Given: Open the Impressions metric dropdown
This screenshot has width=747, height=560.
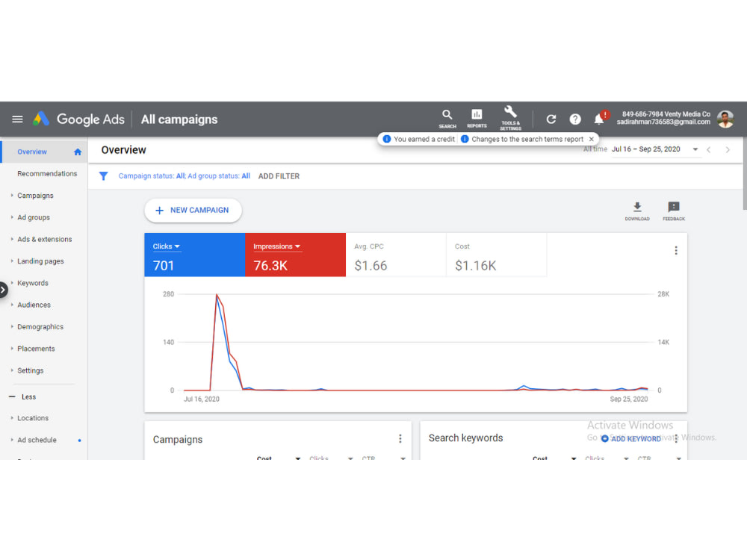Looking at the screenshot, I should [277, 246].
